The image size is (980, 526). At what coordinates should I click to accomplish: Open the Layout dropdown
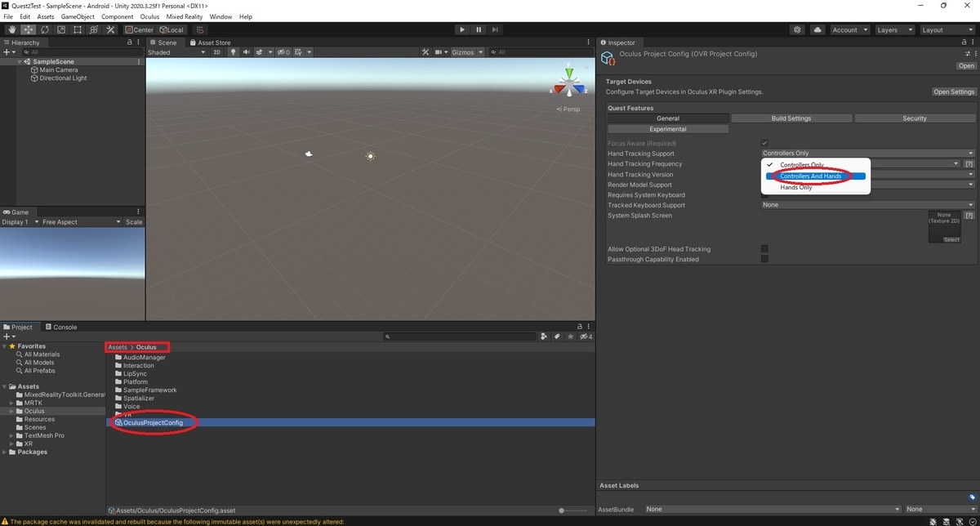(947, 29)
